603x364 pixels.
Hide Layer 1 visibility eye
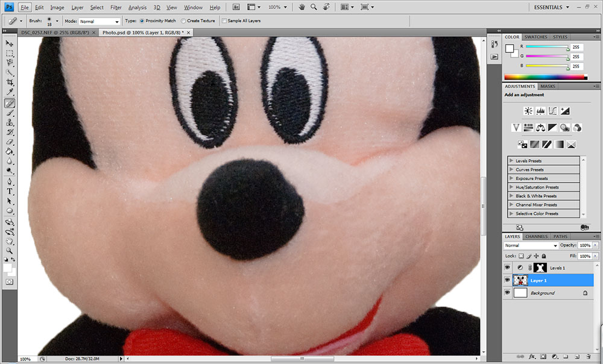tap(507, 280)
